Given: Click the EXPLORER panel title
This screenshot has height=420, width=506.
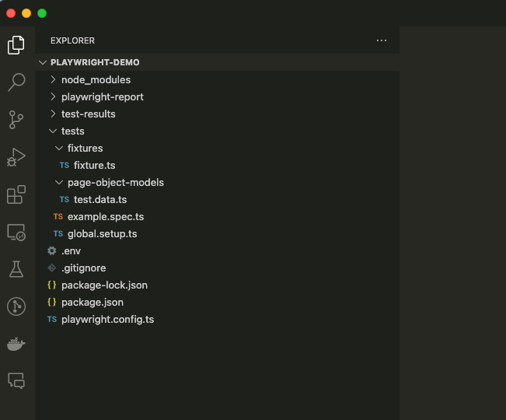Looking at the screenshot, I should [x=72, y=40].
